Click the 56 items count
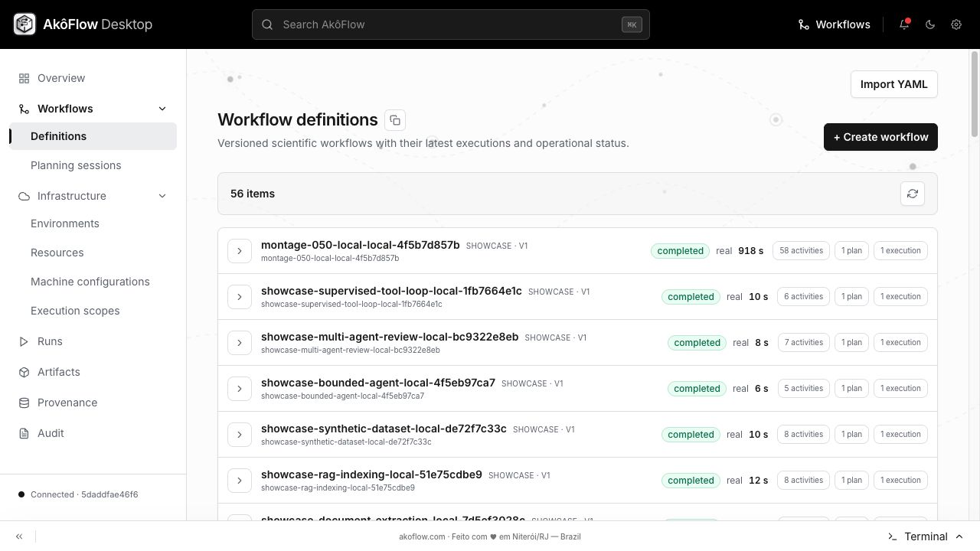The width and height of the screenshot is (980, 551). point(253,194)
